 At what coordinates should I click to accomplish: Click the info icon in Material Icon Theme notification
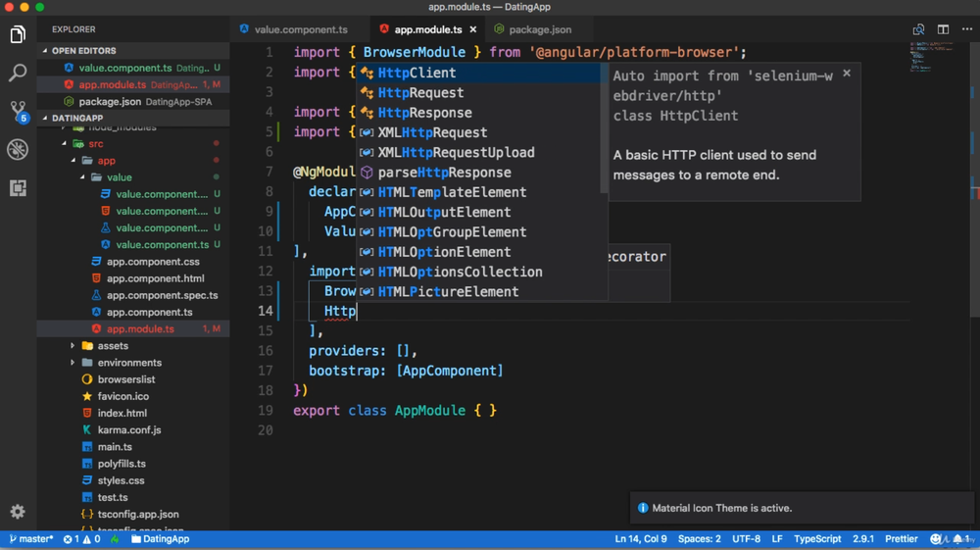(x=643, y=508)
